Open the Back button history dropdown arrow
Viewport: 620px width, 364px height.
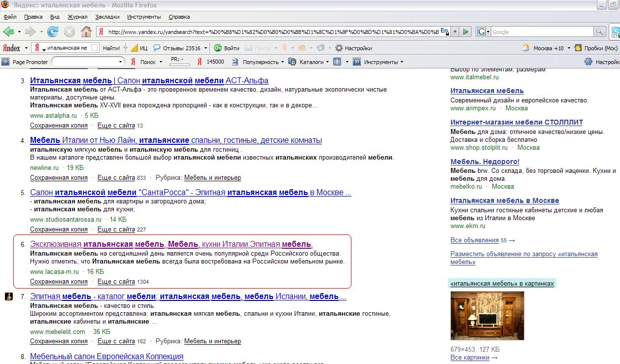19,32
